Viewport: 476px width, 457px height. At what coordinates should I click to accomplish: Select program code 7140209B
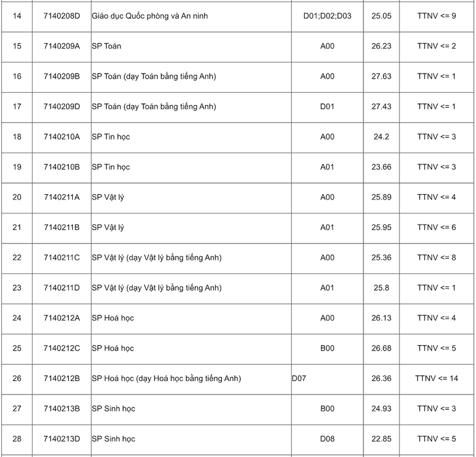[x=62, y=76]
